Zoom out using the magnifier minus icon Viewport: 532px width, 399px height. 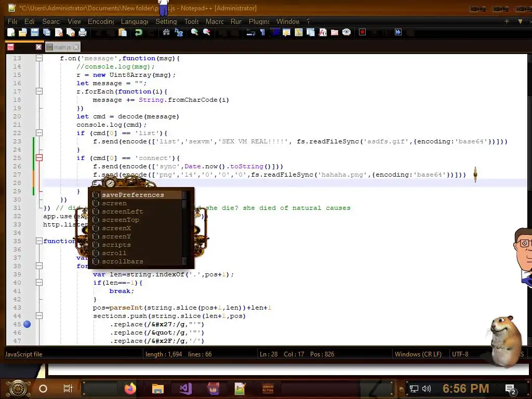click(x=206, y=32)
